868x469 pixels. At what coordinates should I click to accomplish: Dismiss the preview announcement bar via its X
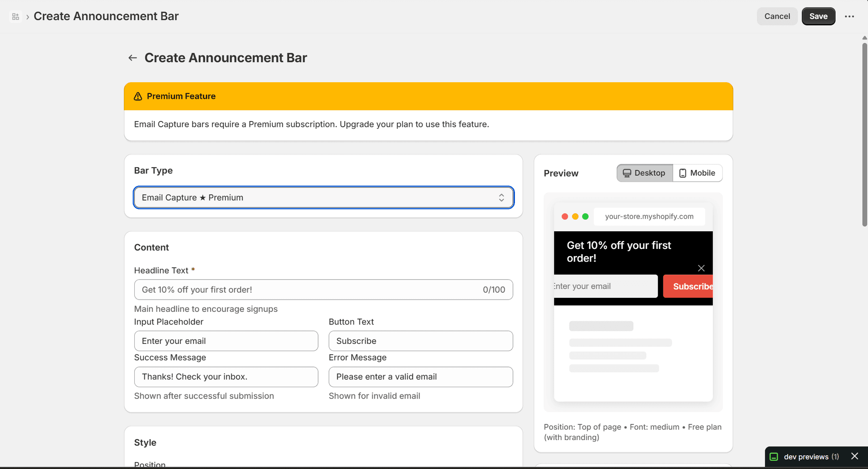coord(701,268)
